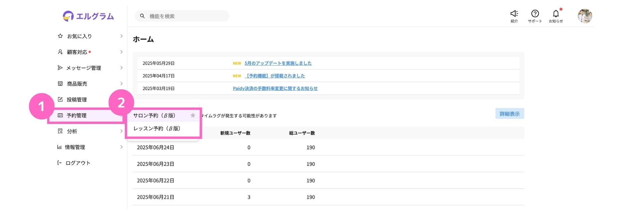Select the 2025年06月21日 table row date
The width and height of the screenshot is (644, 215).
point(155,197)
